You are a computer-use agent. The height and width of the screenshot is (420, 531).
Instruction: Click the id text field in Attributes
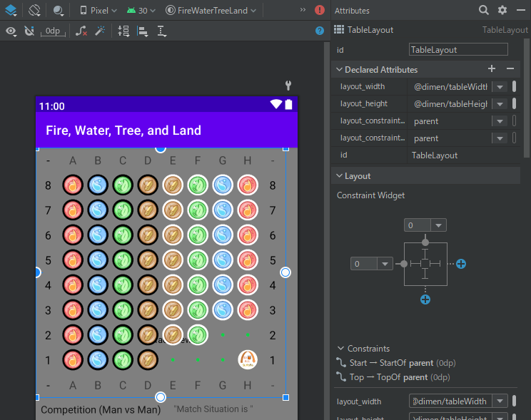[457, 50]
